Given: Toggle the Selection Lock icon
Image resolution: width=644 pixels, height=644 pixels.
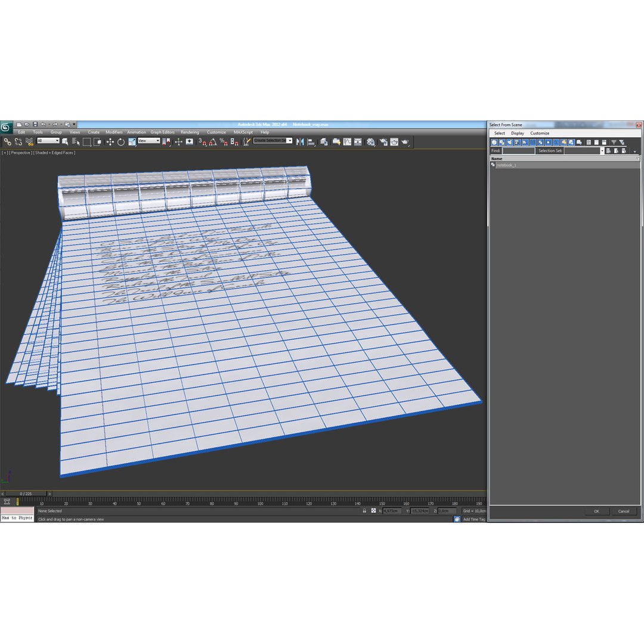Looking at the screenshot, I should click(x=364, y=511).
